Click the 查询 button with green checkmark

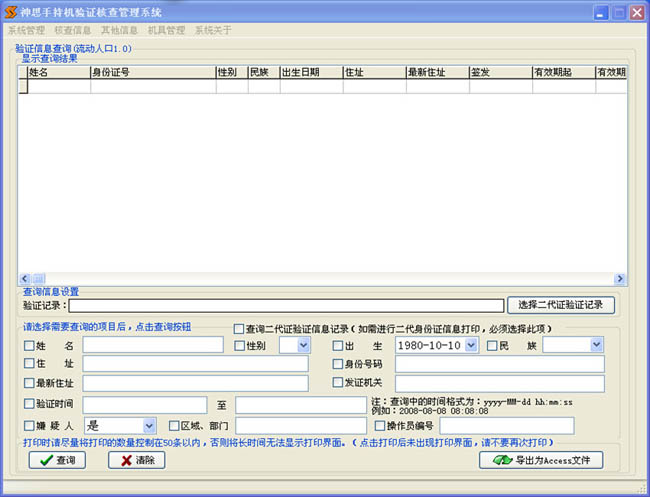(x=57, y=460)
